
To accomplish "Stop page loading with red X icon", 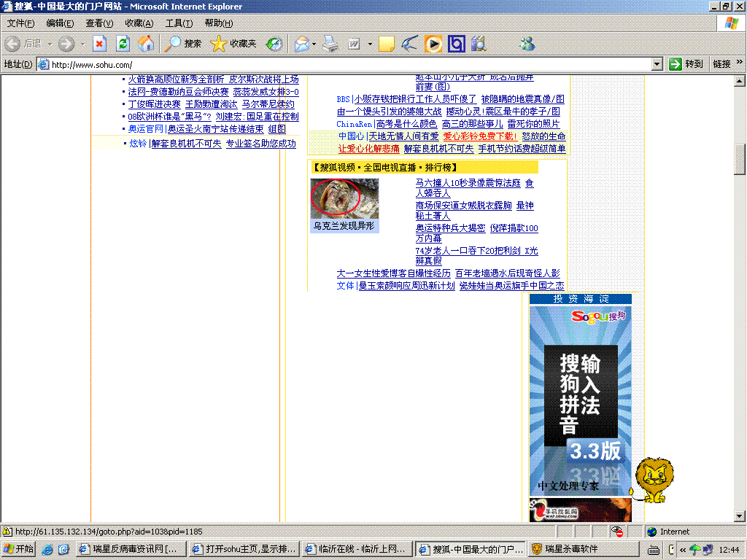I will pyautogui.click(x=99, y=44).
